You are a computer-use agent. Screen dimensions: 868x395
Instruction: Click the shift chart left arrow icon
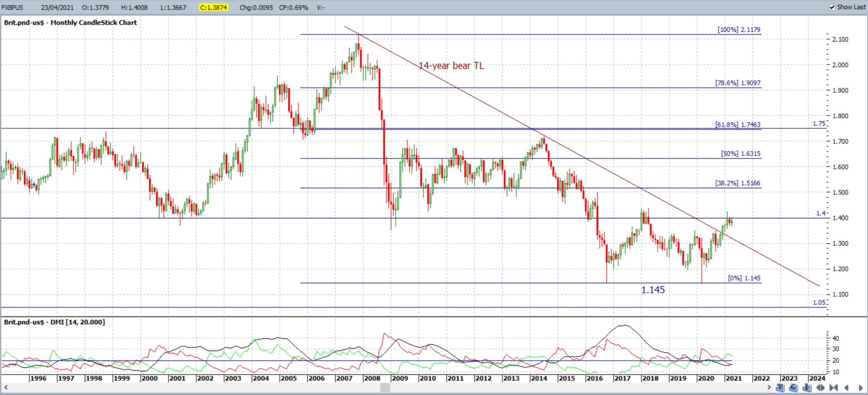pos(846,388)
